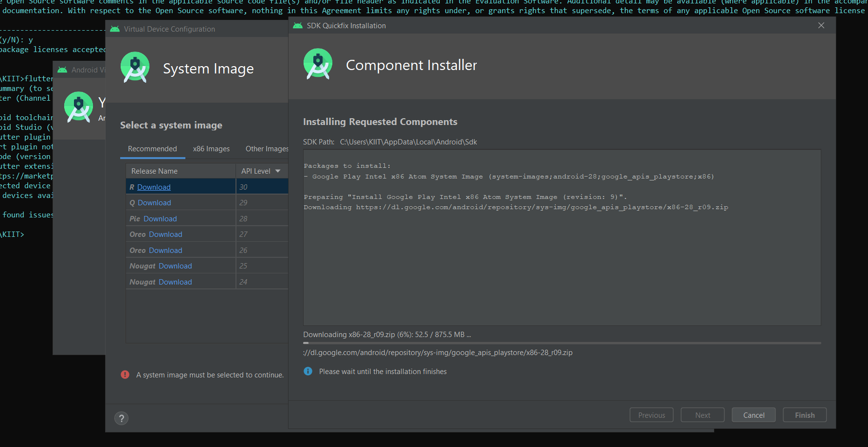868x447 pixels.
Task: Click the Android Studio logo in rearmost dialog
Action: click(78, 107)
